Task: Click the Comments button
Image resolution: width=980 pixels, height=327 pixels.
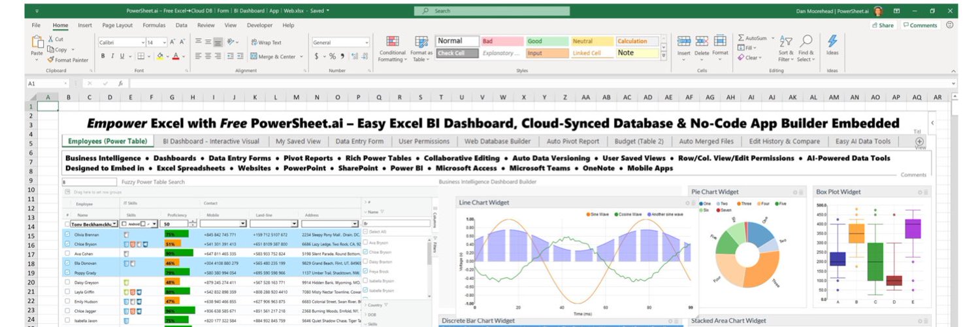Action: click(920, 25)
